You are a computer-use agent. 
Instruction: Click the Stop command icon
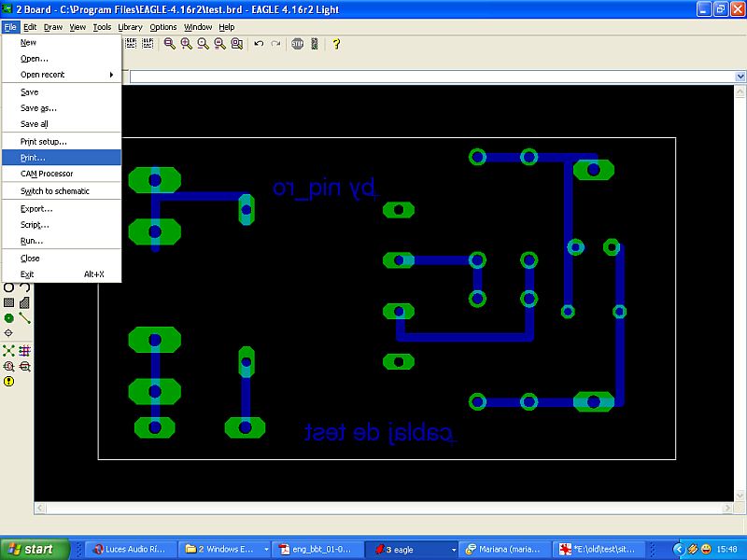pos(297,44)
